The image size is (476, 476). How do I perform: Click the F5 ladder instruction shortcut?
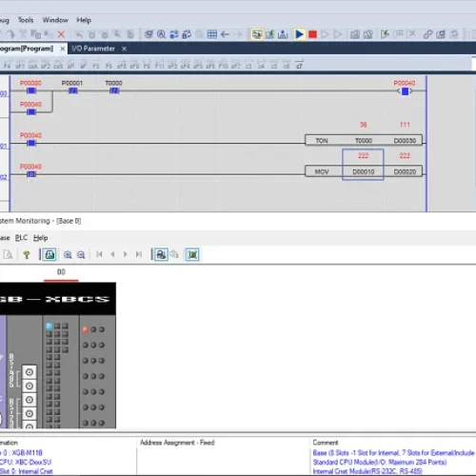[96, 65]
